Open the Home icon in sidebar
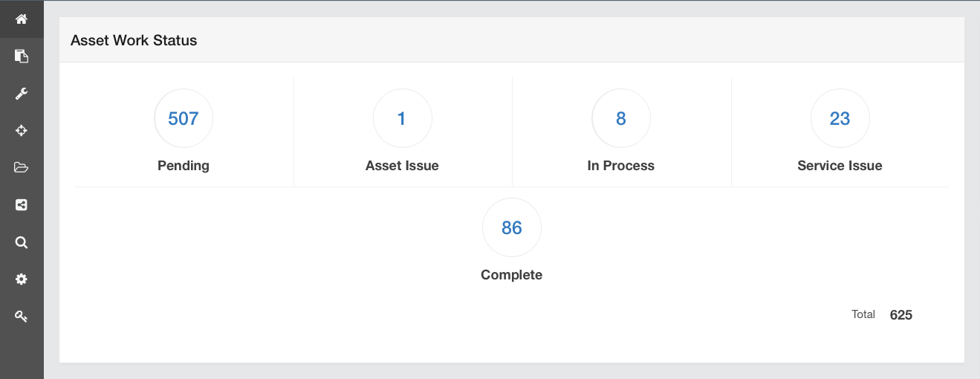The width and height of the screenshot is (980, 379). coord(22,19)
